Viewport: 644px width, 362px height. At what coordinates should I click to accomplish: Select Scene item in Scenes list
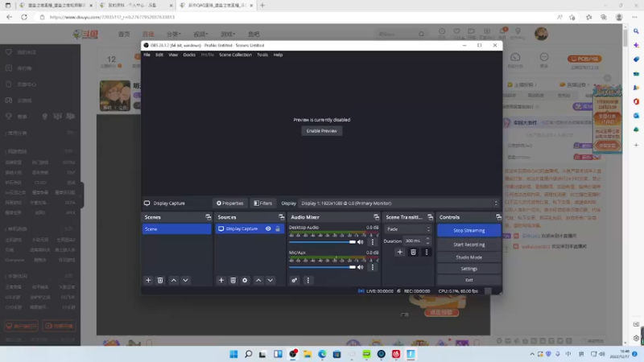pyautogui.click(x=176, y=229)
